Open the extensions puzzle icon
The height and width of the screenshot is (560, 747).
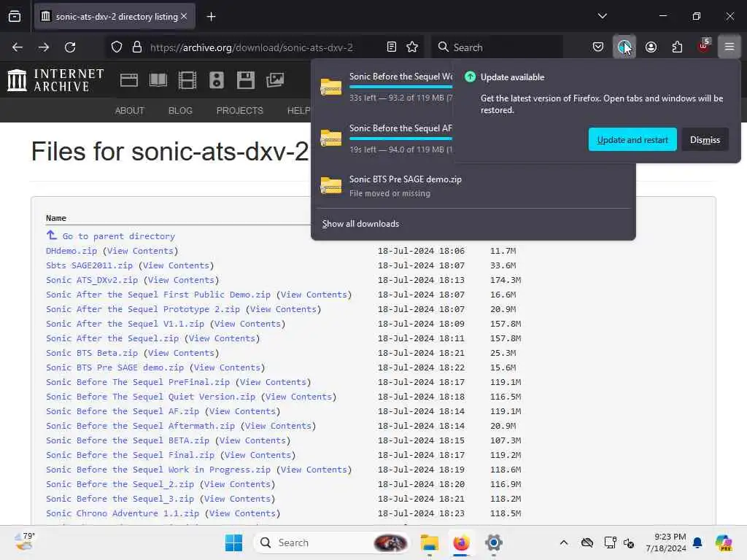[677, 47]
